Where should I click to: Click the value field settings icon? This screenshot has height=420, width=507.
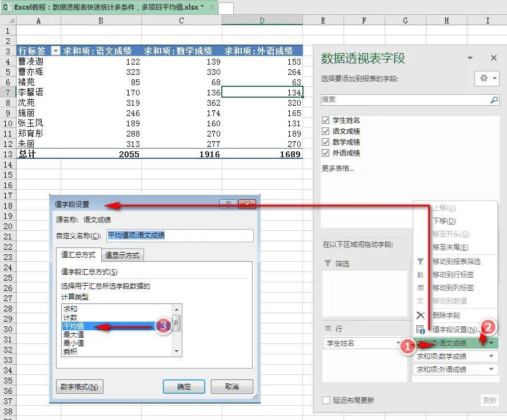pos(420,330)
